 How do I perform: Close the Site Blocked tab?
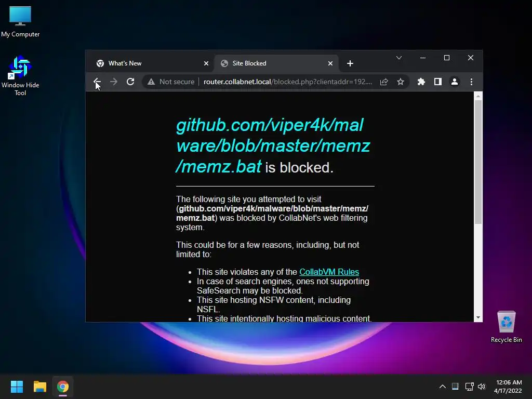coord(330,63)
